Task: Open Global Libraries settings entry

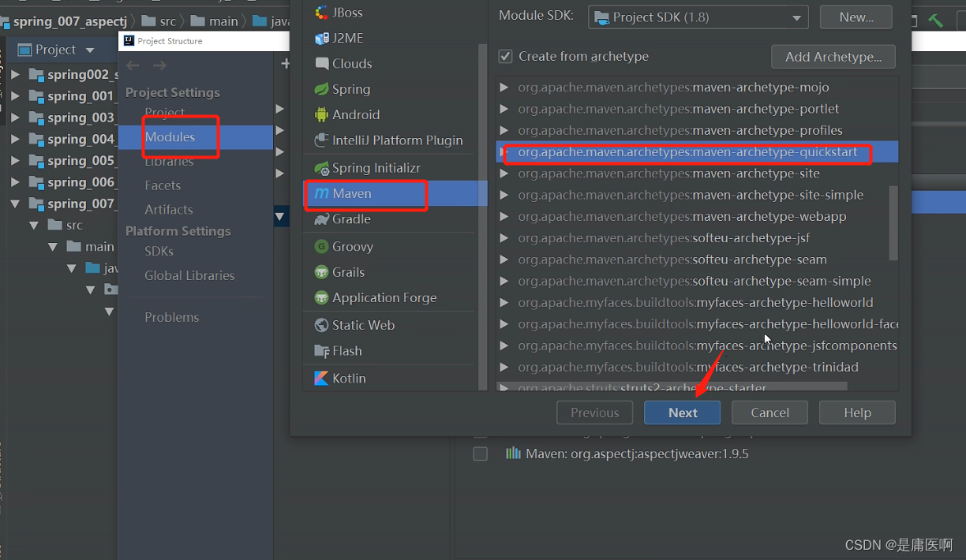Action: coord(189,275)
